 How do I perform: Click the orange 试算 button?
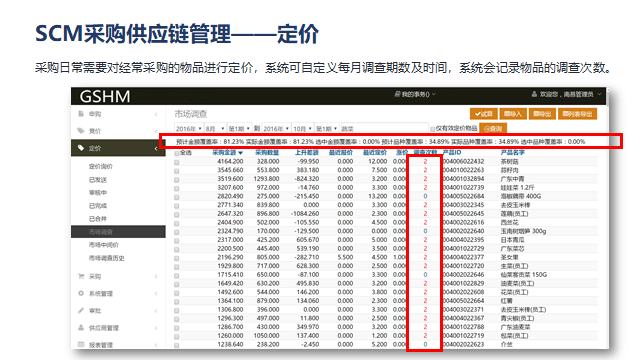(x=483, y=114)
